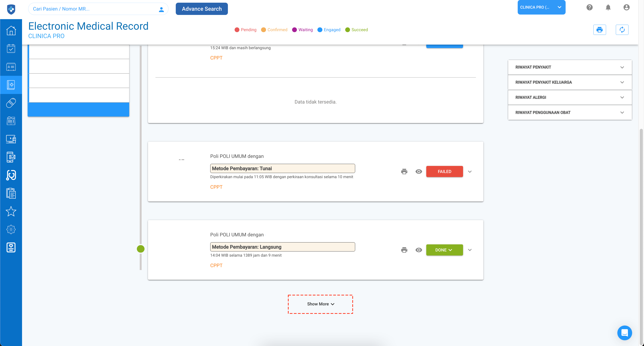
Task: Open CPPT link under Langsung visit
Action: tap(216, 265)
